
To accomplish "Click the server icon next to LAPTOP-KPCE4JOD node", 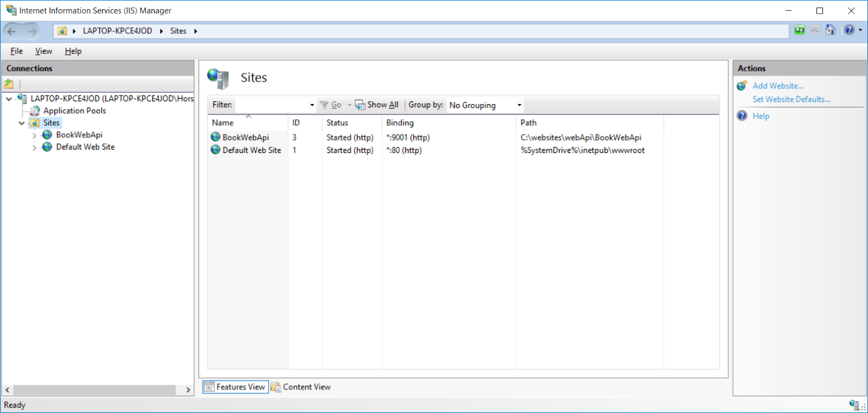I will point(22,98).
